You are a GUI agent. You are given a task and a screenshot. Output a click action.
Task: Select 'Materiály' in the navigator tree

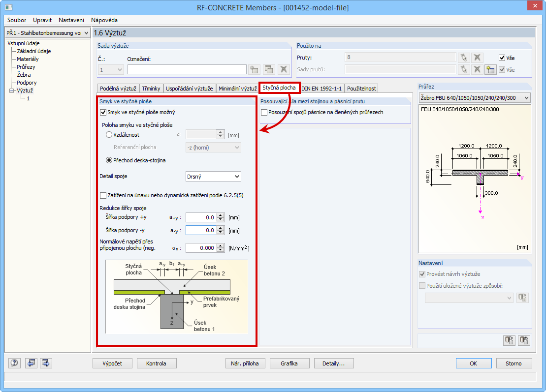pyautogui.click(x=28, y=59)
